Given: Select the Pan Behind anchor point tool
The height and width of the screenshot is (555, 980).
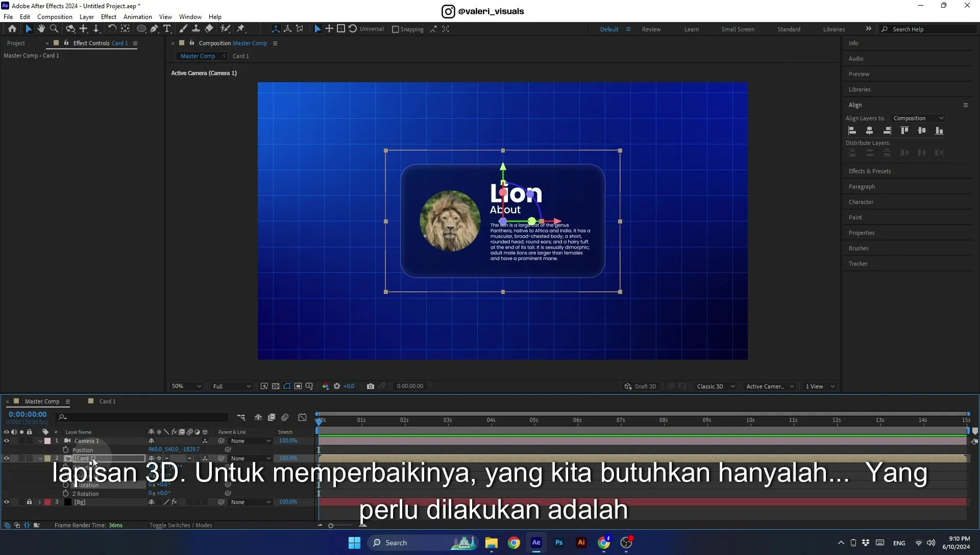Looking at the screenshot, I should click(126, 29).
